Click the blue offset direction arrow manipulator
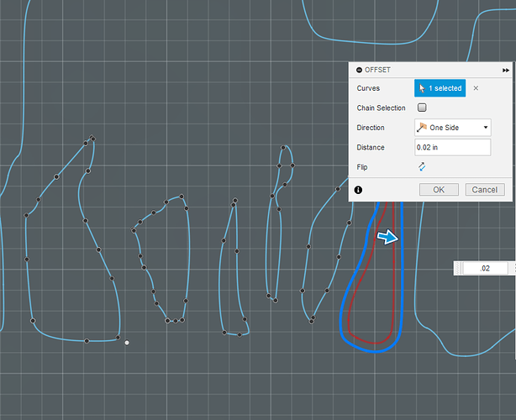The height and width of the screenshot is (420, 516). 387,237
